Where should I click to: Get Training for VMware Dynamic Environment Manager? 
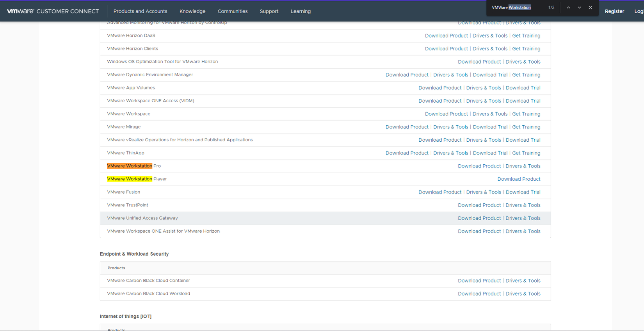click(526, 75)
